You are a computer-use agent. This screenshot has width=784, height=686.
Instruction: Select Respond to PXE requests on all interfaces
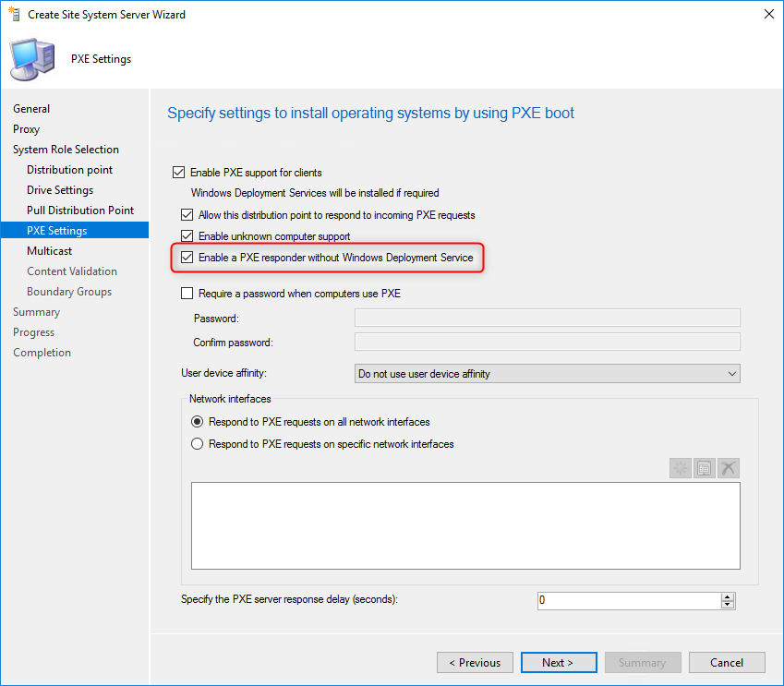[x=197, y=422]
